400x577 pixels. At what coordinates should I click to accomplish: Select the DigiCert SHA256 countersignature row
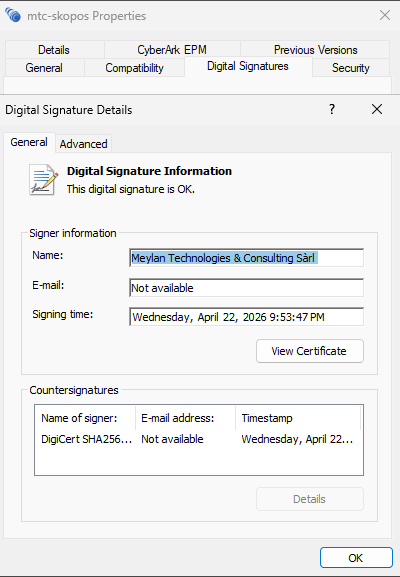tap(199, 439)
